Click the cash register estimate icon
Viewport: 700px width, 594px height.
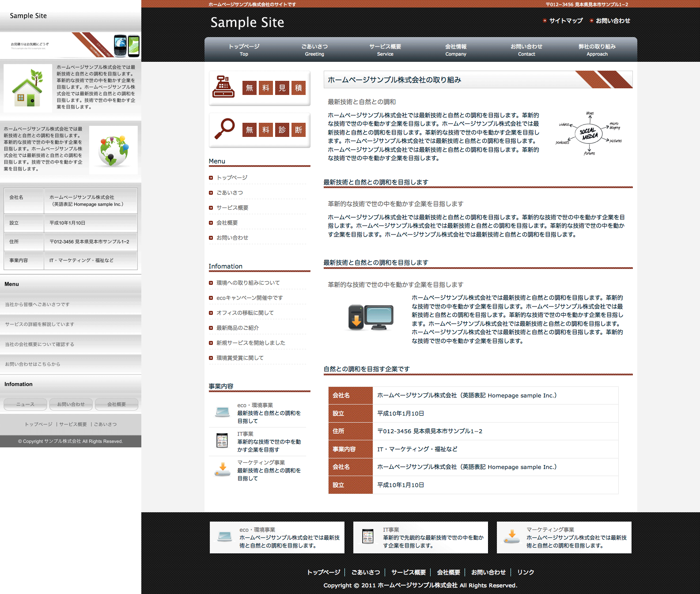coord(223,87)
